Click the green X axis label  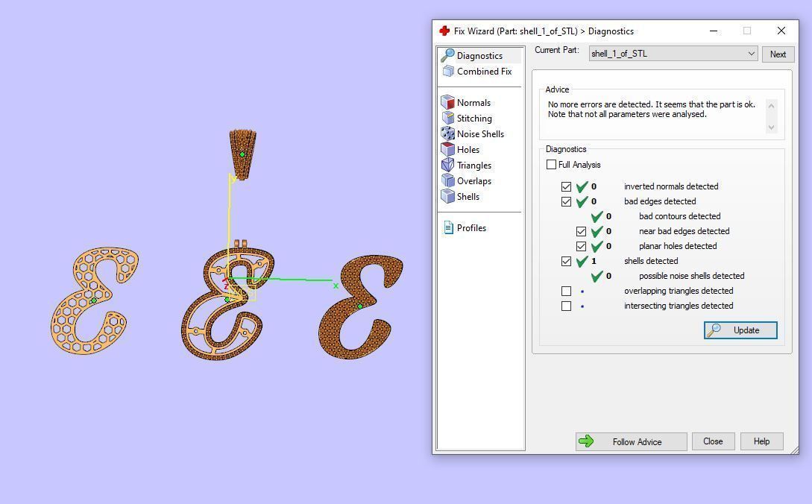pos(336,286)
